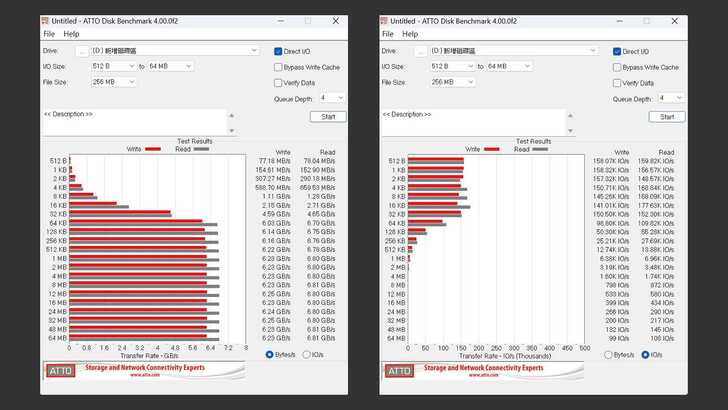Select Bytes/s radio button in left window
Image resolution: width=728 pixels, height=410 pixels.
click(269, 355)
